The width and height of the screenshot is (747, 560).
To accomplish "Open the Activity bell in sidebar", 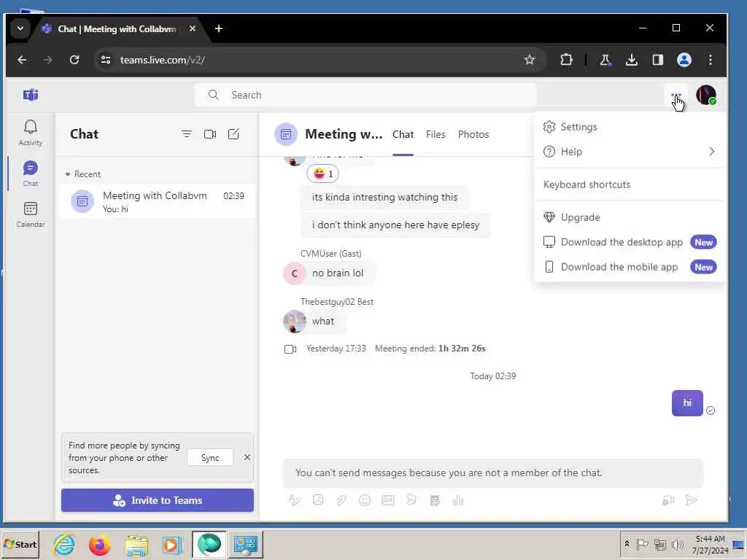I will (31, 133).
